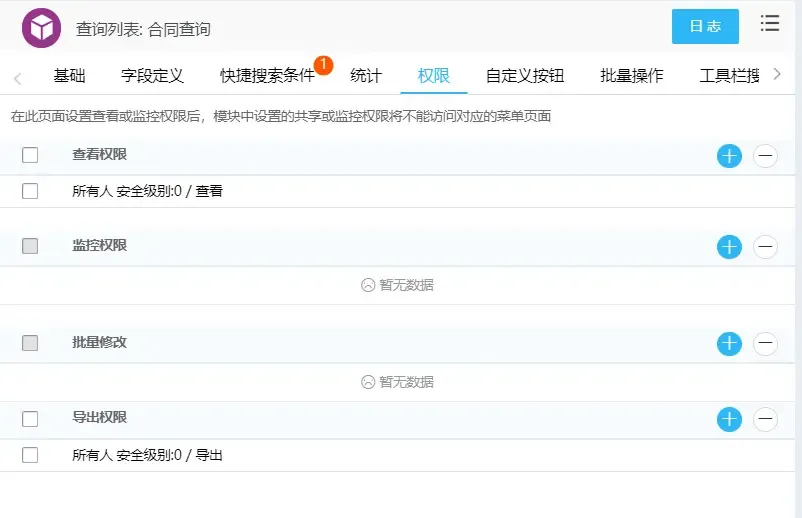Viewport: 802px width, 518px height.
Task: Open the list menu icon at top right
Action: coord(770,24)
